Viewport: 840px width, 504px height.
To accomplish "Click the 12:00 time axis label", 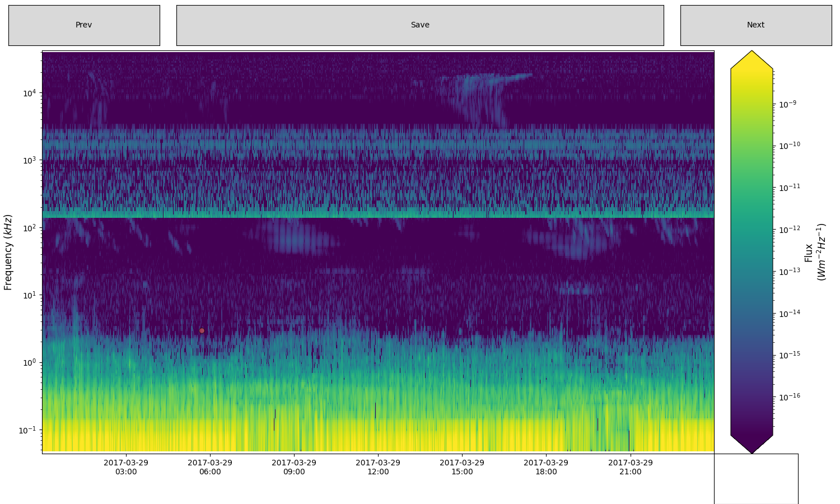I will click(378, 467).
